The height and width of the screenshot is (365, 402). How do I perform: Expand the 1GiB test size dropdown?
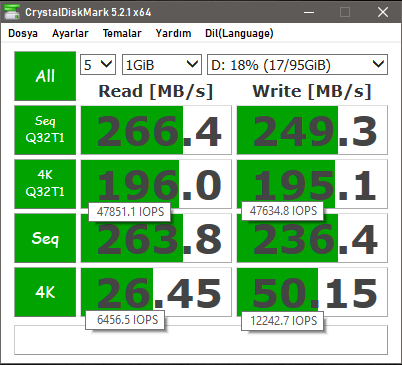162,64
